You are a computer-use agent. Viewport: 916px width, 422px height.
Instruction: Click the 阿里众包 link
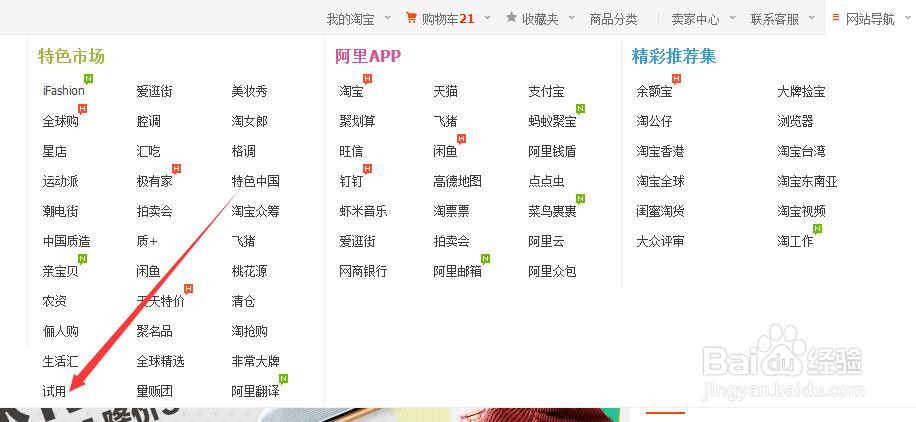tap(553, 271)
